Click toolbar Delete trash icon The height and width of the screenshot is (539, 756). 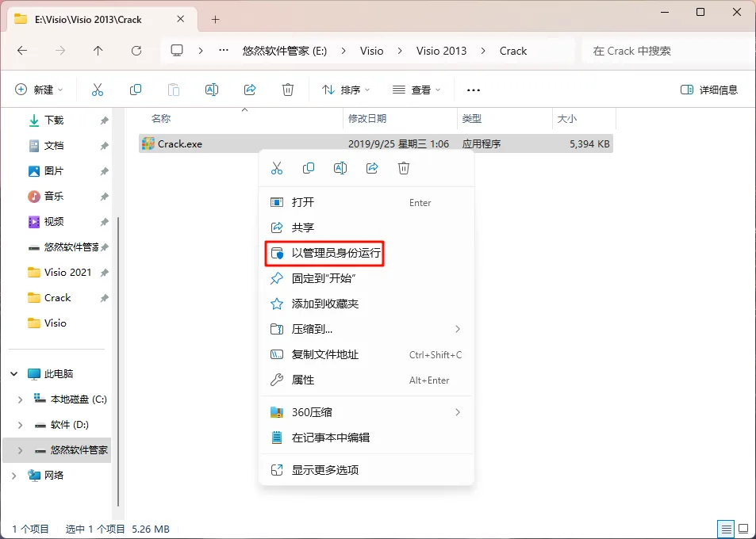tap(288, 90)
